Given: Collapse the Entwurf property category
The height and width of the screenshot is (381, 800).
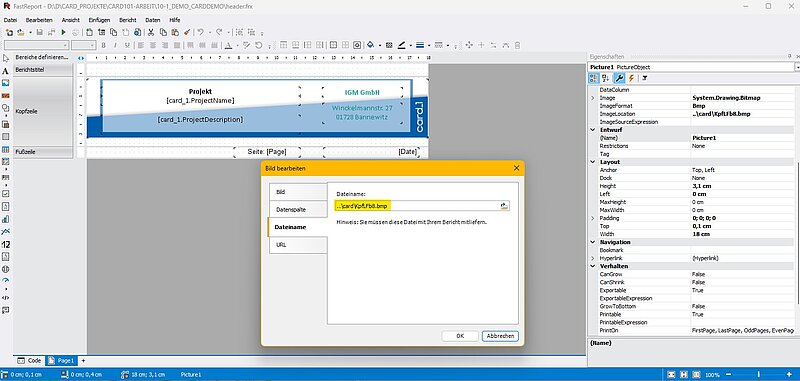Looking at the screenshot, I should tap(592, 130).
